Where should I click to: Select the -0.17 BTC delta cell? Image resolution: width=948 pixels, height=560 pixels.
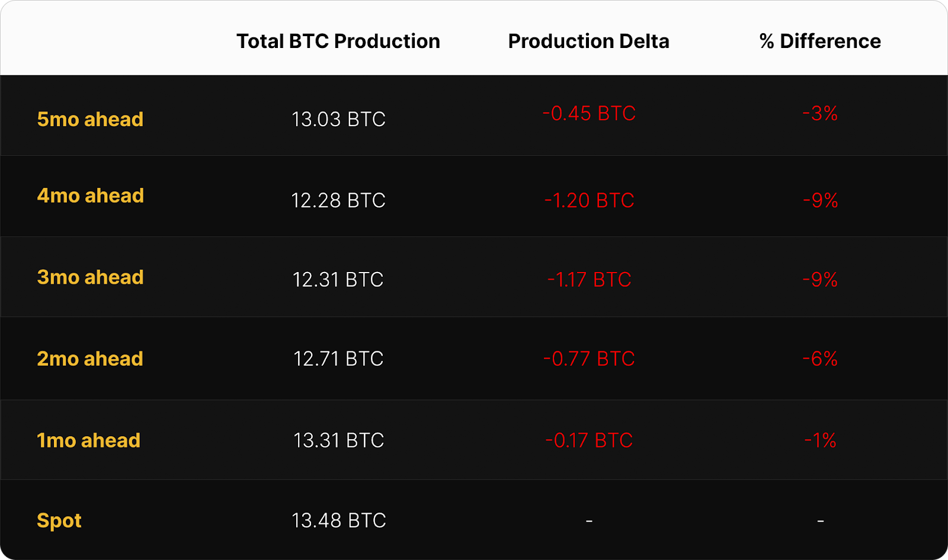589,441
